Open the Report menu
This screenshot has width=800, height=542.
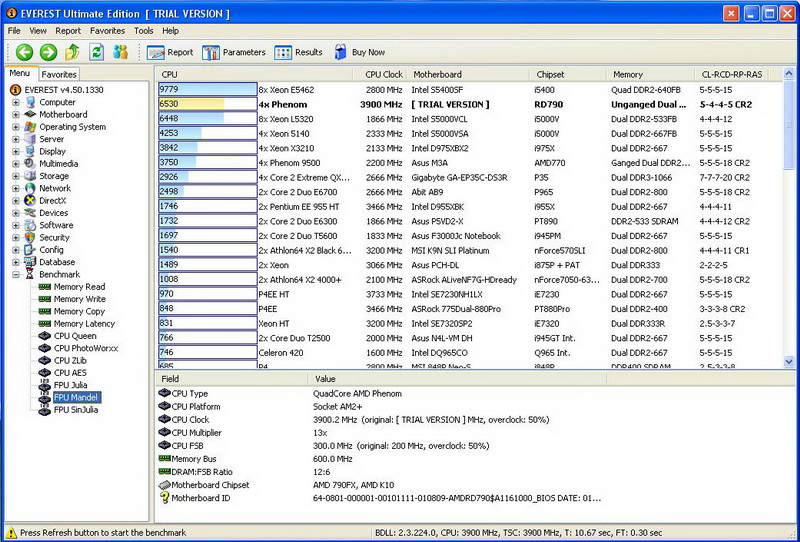[68, 31]
